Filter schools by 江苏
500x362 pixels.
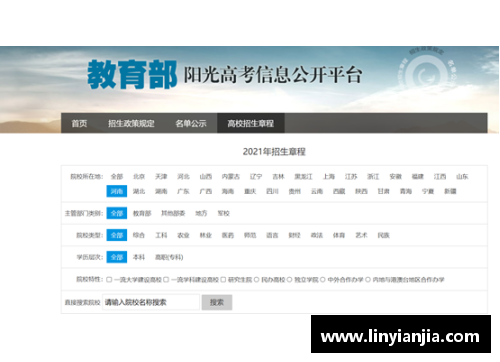(x=351, y=176)
